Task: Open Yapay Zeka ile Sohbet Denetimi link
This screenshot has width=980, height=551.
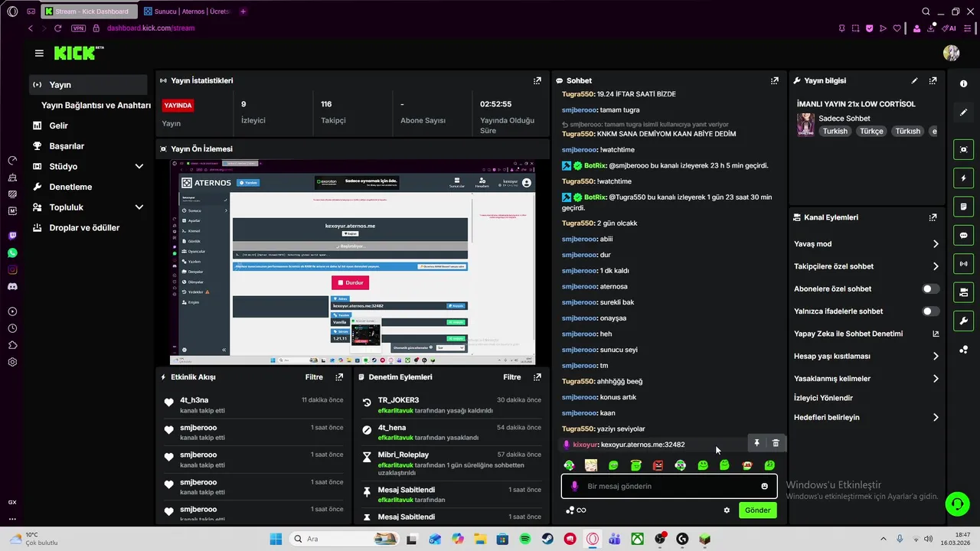Action: [866, 334]
